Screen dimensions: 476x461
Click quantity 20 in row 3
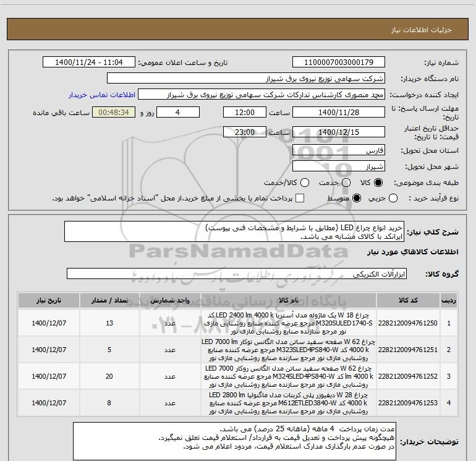point(109,376)
